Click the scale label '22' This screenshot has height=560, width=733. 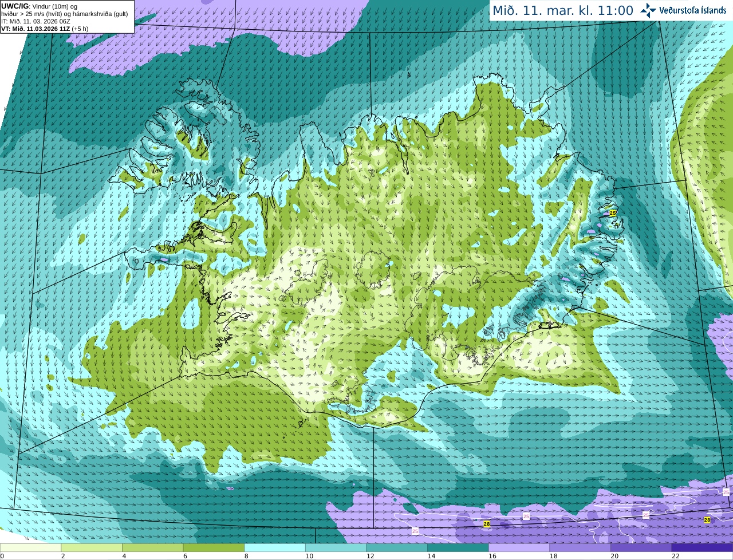click(676, 556)
